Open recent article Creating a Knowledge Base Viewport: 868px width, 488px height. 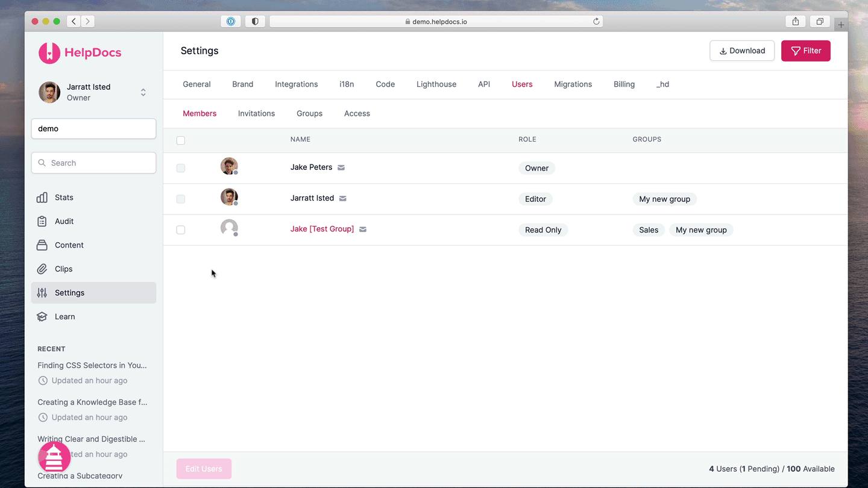coord(92,402)
